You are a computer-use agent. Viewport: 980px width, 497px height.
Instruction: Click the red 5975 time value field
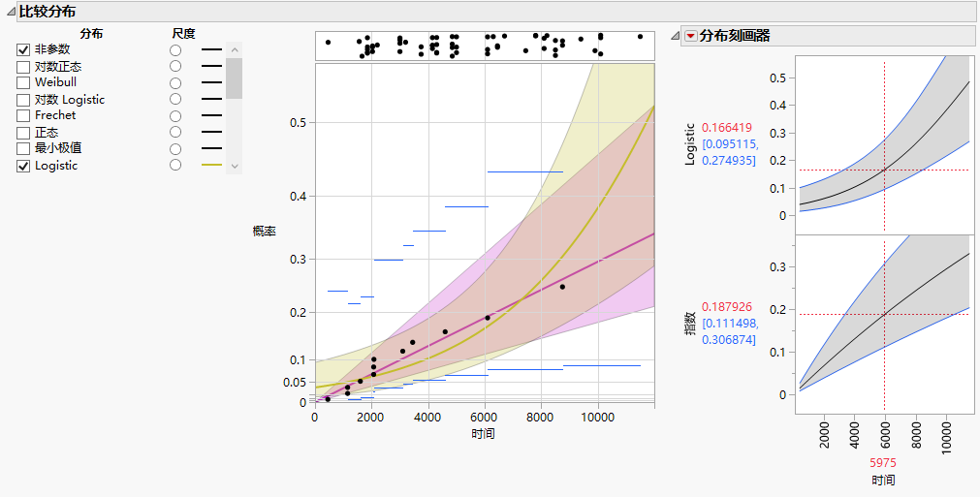(883, 463)
